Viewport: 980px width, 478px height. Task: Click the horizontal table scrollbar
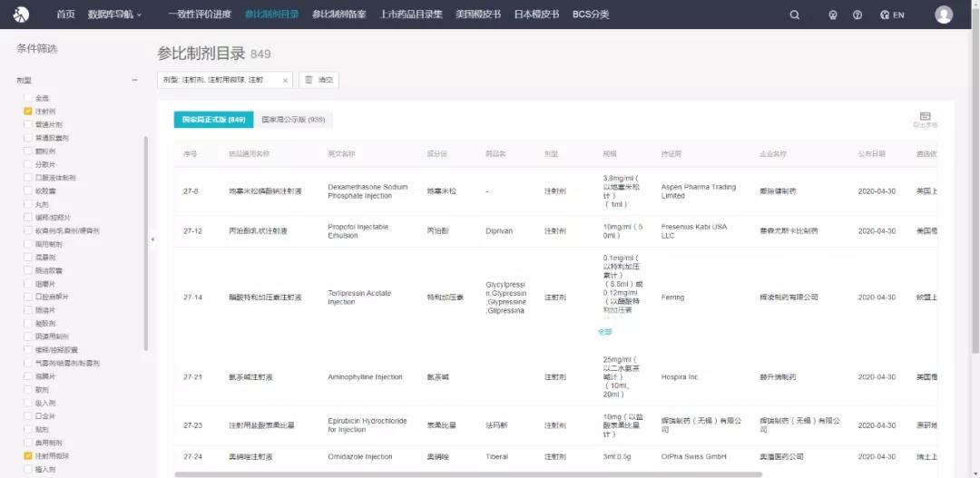pyautogui.click(x=467, y=474)
